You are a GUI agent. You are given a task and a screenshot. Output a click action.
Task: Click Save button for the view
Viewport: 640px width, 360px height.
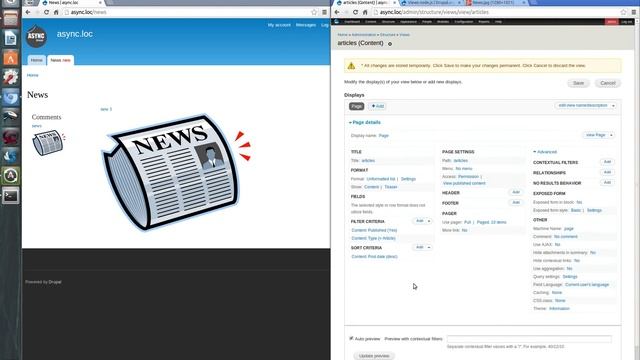(x=578, y=83)
